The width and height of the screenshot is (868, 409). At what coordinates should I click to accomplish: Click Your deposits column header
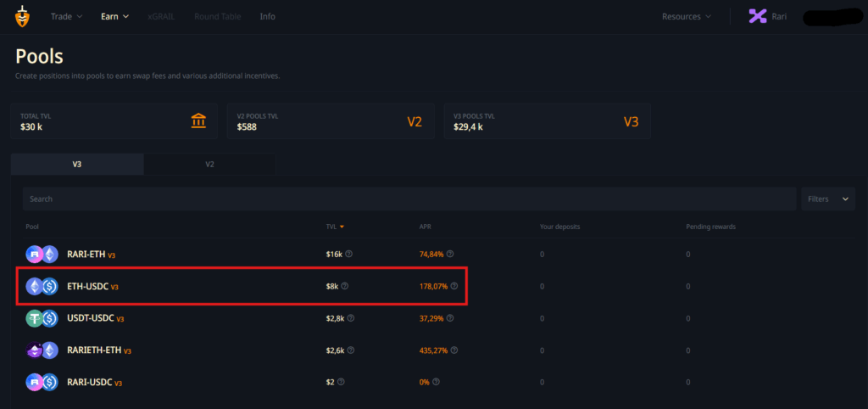559,227
